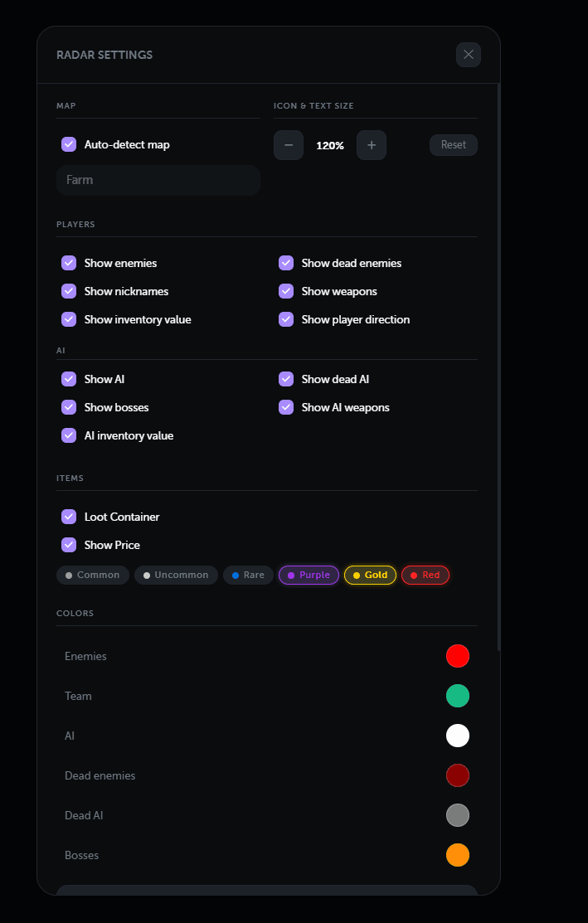Uncheck Show AI weapons
Image resolution: width=588 pixels, height=923 pixels.
[x=286, y=407]
